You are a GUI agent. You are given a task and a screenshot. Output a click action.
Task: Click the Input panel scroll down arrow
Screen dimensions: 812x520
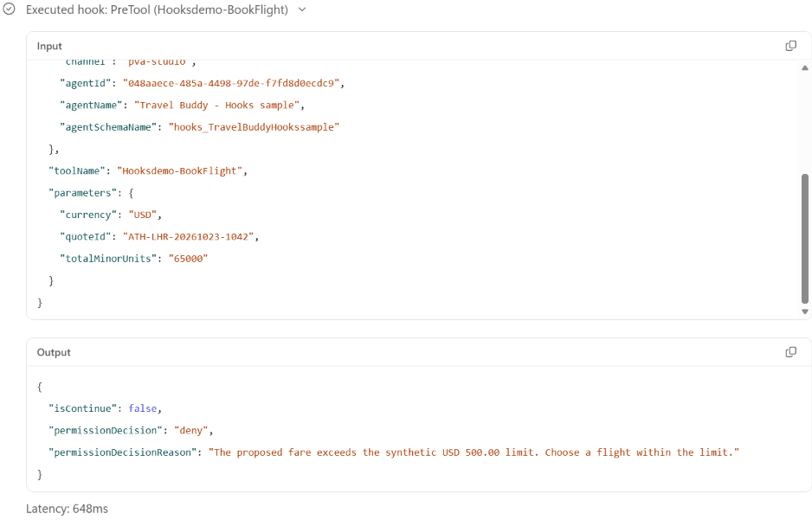point(805,311)
